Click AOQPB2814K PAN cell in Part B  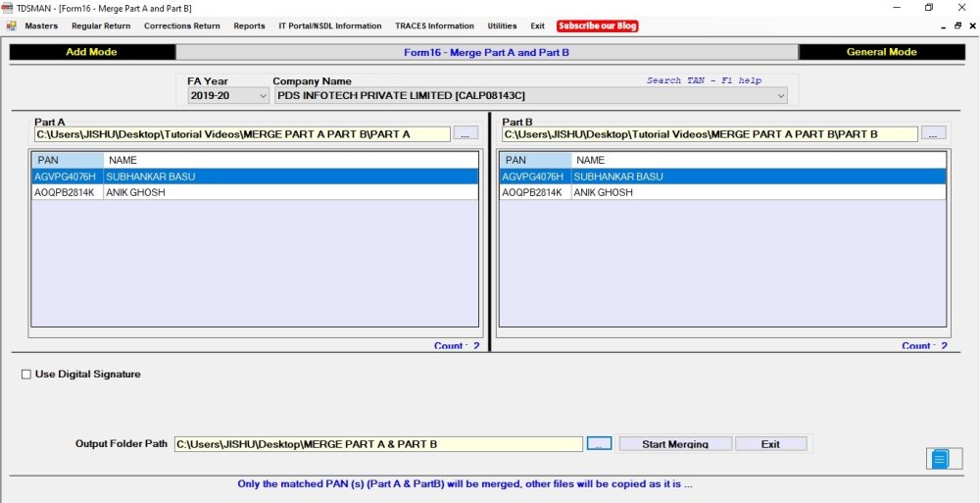[535, 192]
